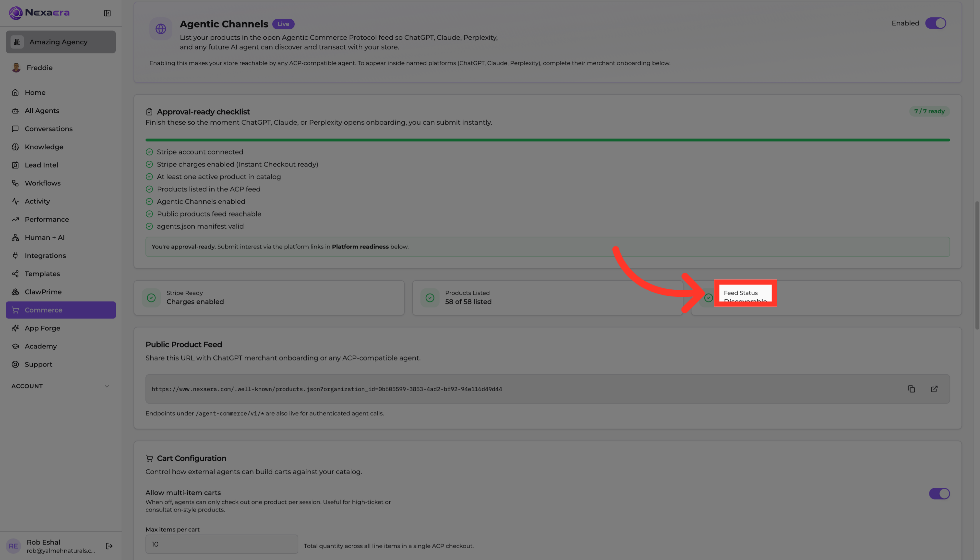Open the Amazing Agency organization switcher
Viewport: 980px width, 560px height.
click(x=61, y=42)
